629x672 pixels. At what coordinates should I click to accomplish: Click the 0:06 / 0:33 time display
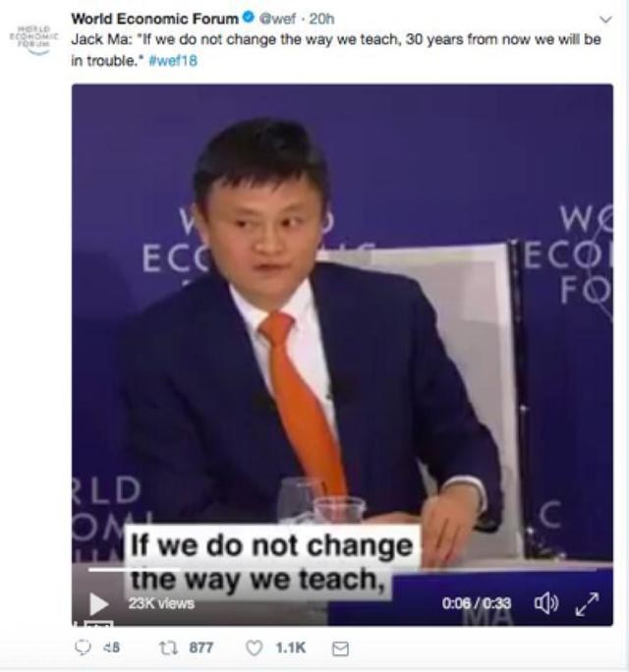[477, 603]
